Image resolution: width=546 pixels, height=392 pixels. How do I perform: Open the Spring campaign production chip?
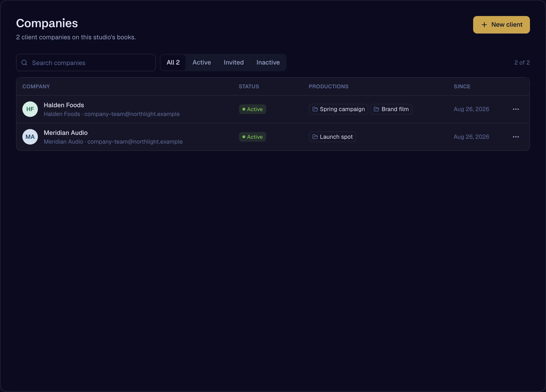click(x=339, y=109)
